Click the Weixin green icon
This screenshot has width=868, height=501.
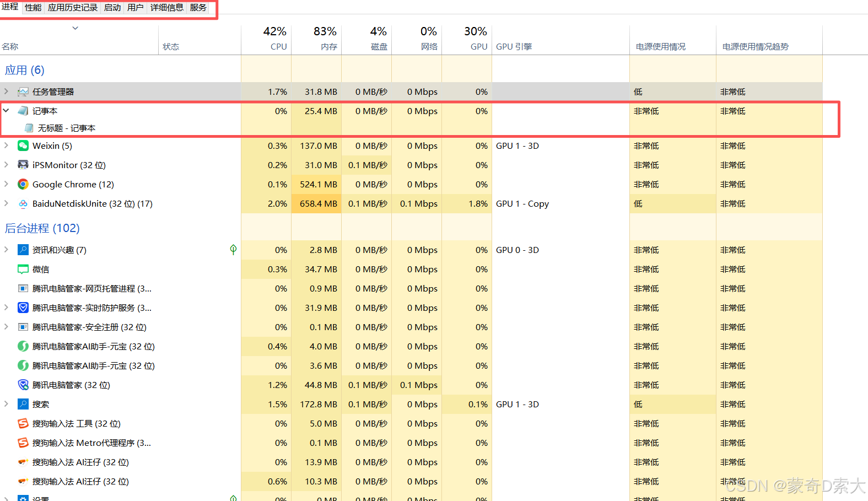[x=23, y=146]
